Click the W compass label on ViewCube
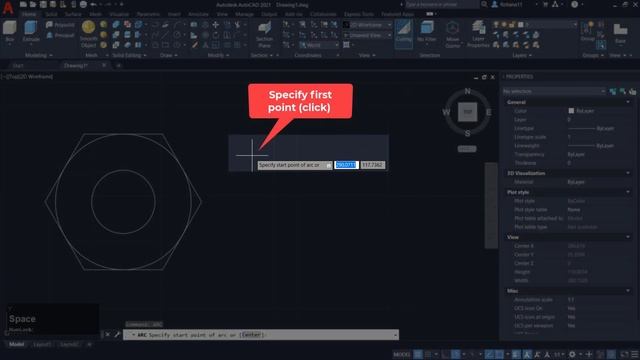The height and width of the screenshot is (360, 640). point(446,112)
